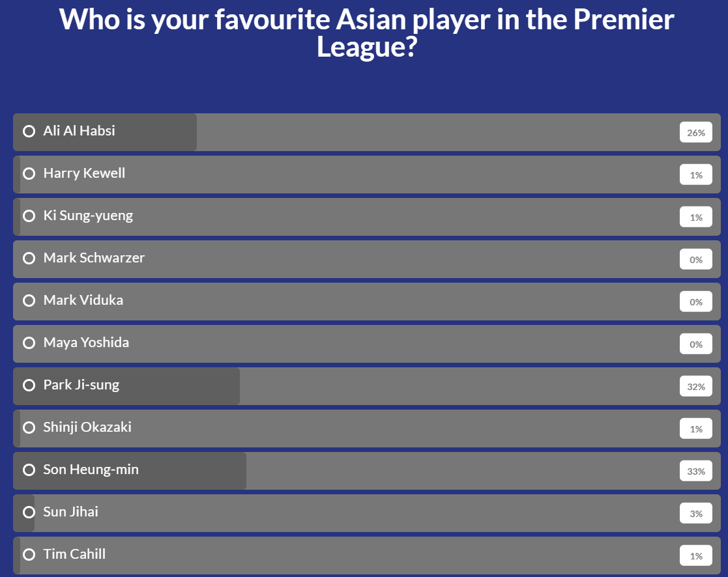
Task: Select Sun Jihai radio option
Action: click(x=29, y=512)
